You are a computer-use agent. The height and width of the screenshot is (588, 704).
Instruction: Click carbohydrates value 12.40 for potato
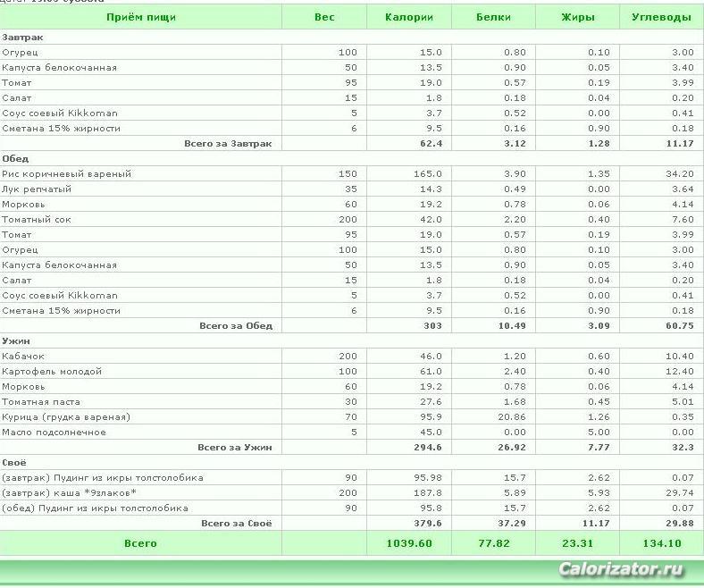pos(680,372)
